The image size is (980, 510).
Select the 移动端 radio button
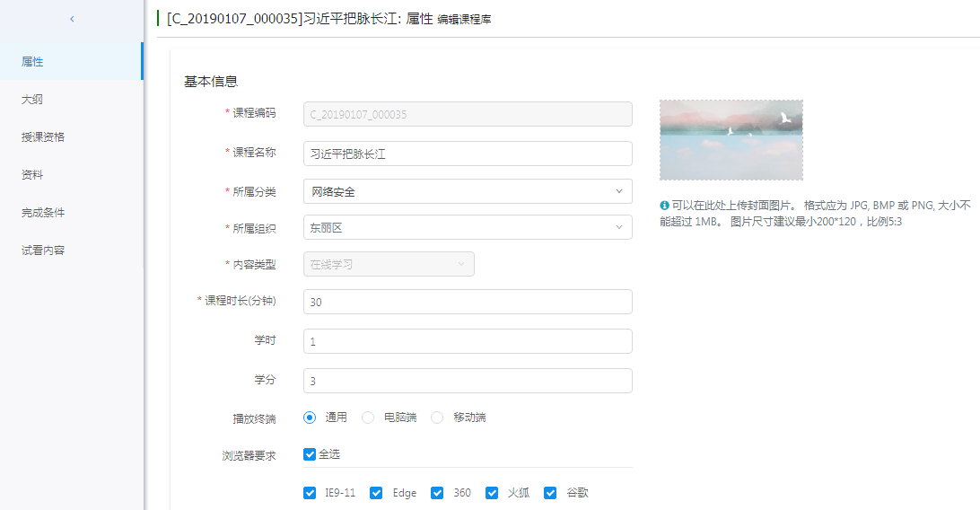pyautogui.click(x=437, y=418)
